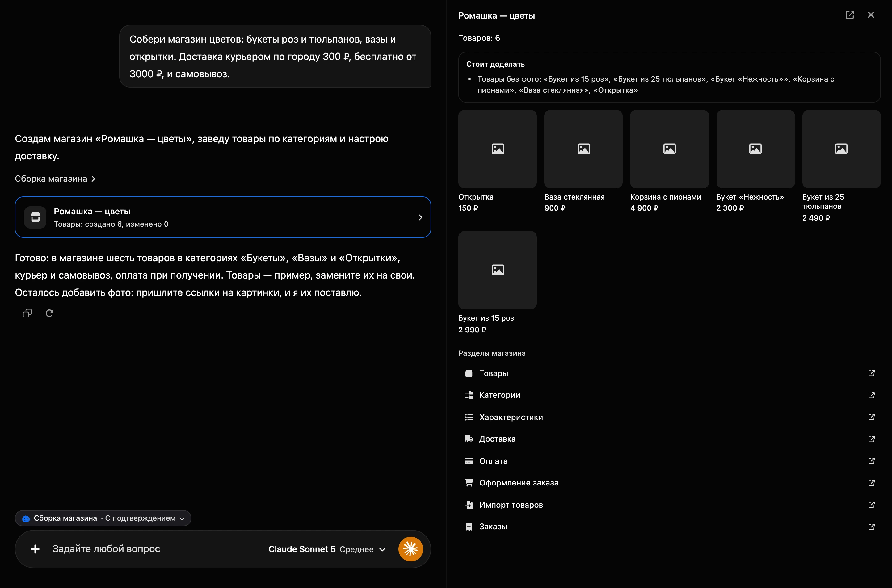Screen dimensions: 892x588
Task: Copy the assistant response with copy icon
Action: [27, 313]
